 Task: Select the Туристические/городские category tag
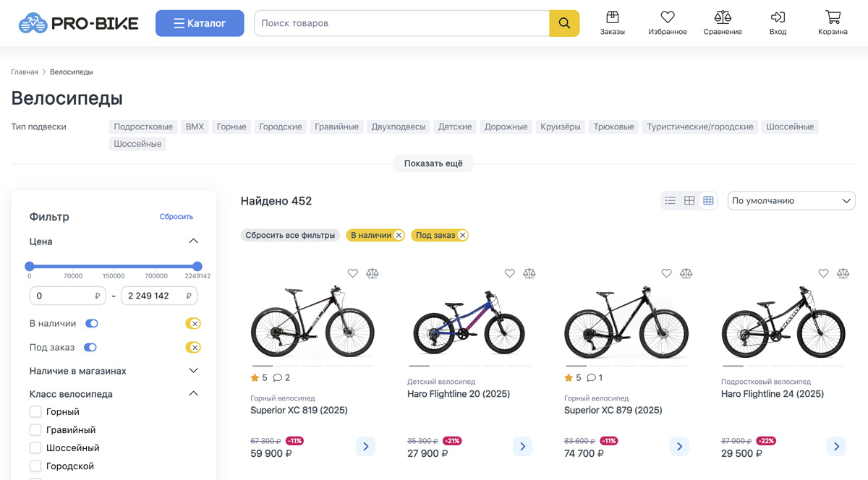coord(700,127)
